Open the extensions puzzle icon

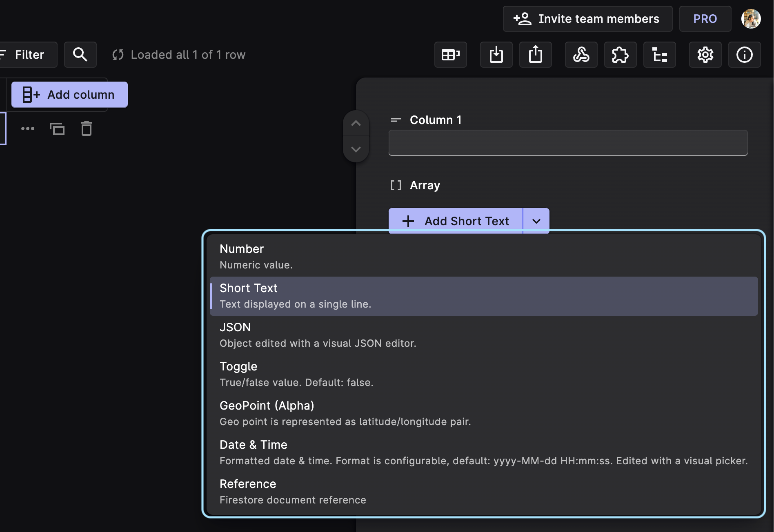coord(620,55)
